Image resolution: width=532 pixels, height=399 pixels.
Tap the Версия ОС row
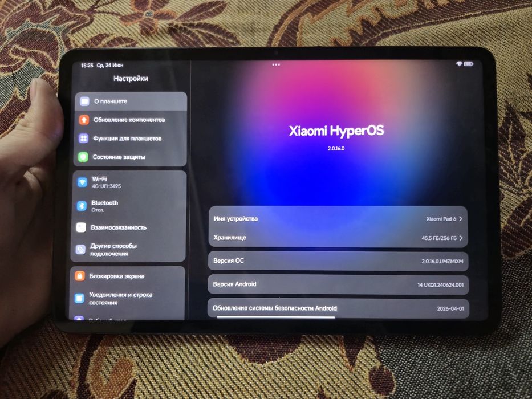tap(338, 261)
